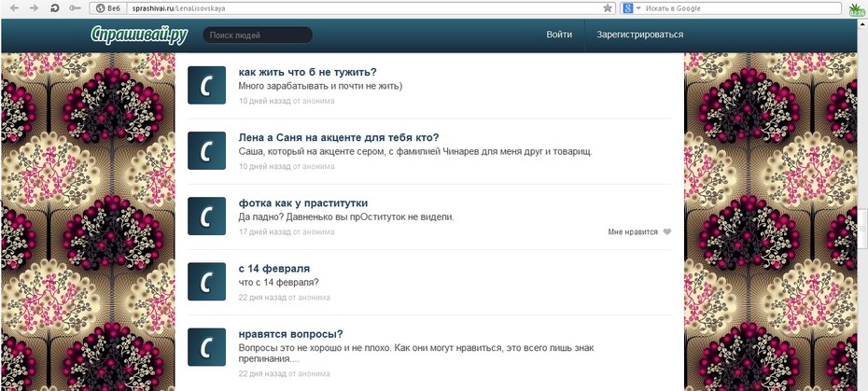Click avatar beside 'нравятся вопросы?'

point(206,347)
